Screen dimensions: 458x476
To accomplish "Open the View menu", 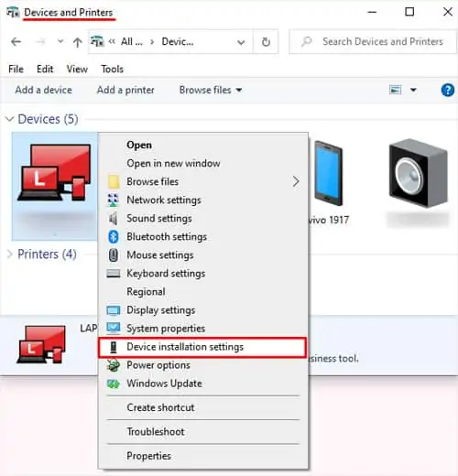I will tap(77, 69).
